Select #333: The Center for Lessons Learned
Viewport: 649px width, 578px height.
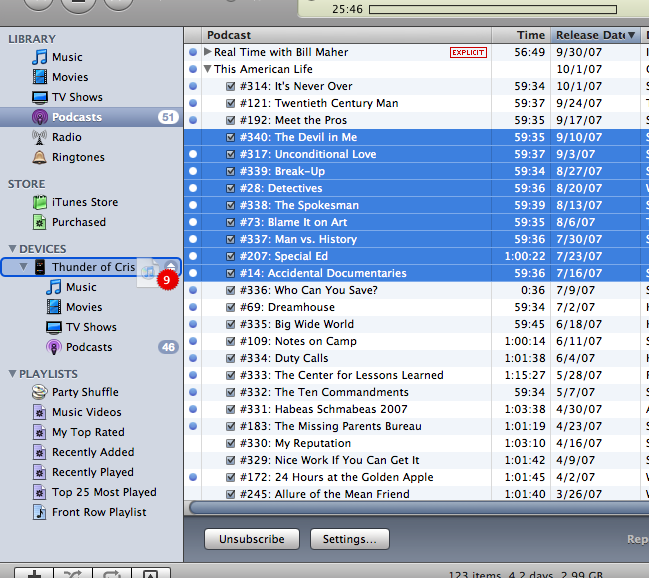pos(416,375)
